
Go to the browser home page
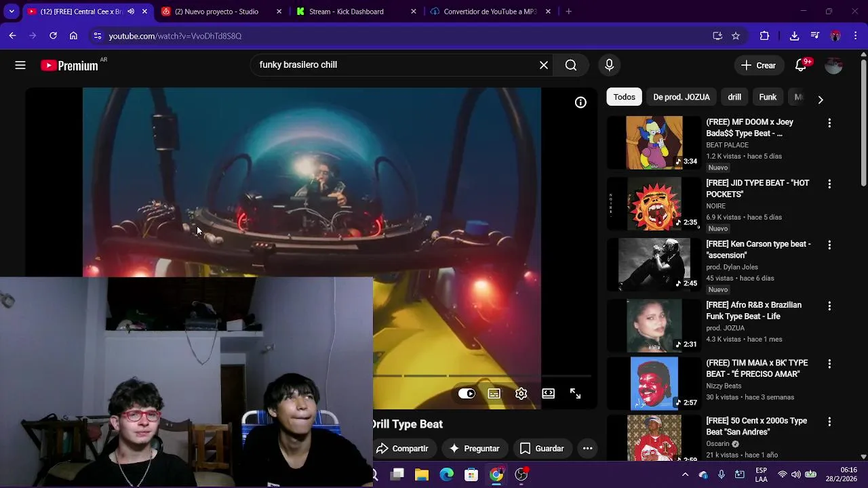coord(73,36)
